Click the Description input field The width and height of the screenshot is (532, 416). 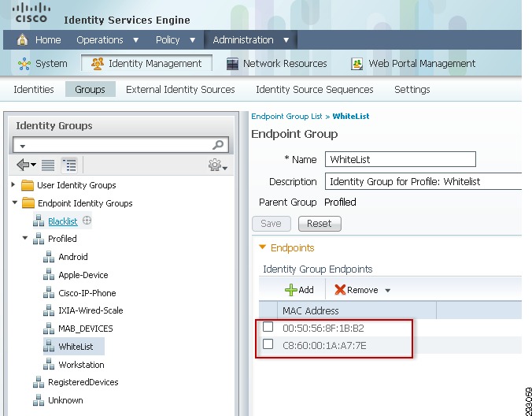click(423, 182)
